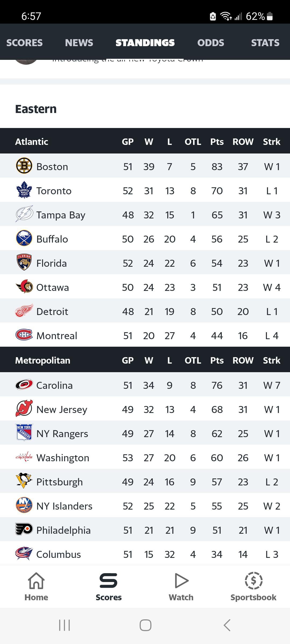Tap the Florida Panthers logo
Viewport: 290px width, 644px height.
24,262
